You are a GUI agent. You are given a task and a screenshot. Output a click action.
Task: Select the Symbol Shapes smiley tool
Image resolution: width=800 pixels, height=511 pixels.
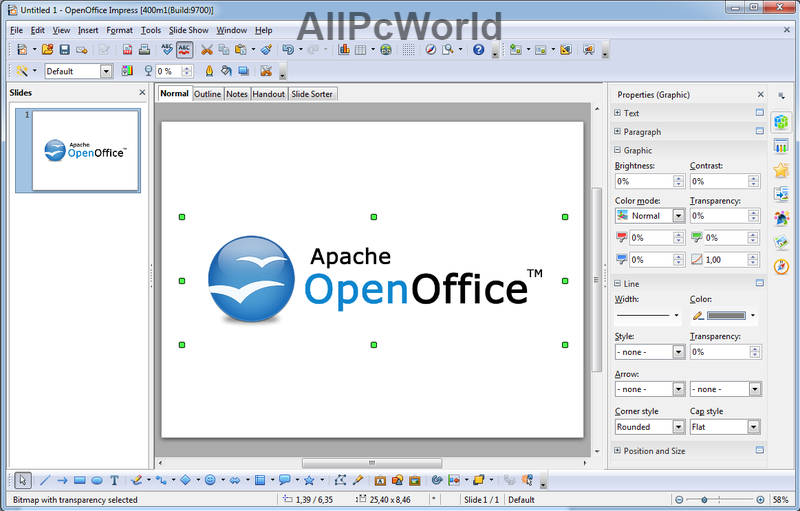pyautogui.click(x=210, y=480)
